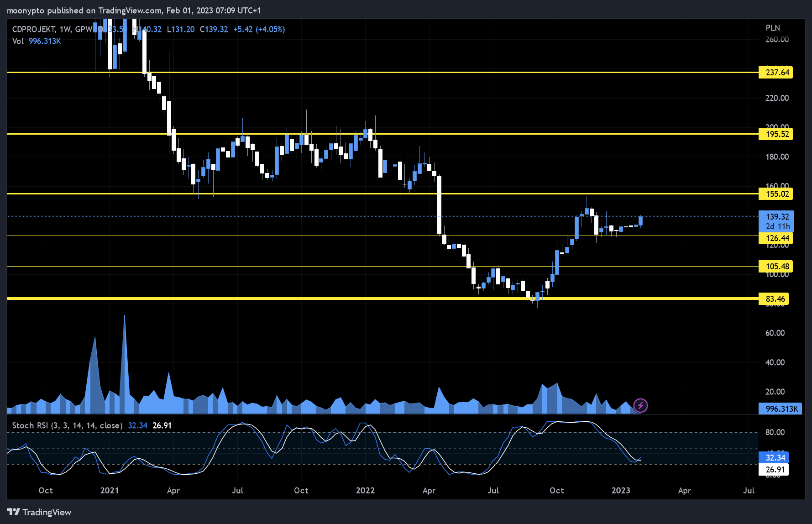Click the Vol indicator legend label
Viewport: 812px width, 524px height.
[x=18, y=41]
